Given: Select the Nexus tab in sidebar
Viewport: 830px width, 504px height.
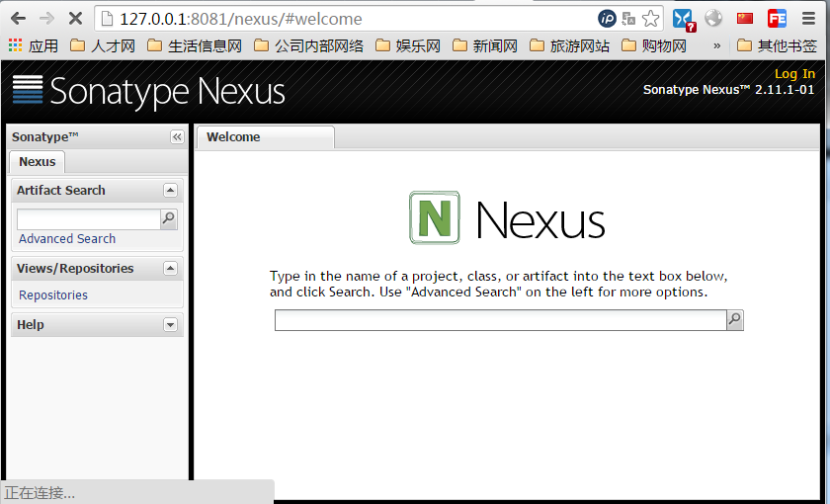Looking at the screenshot, I should 38,161.
